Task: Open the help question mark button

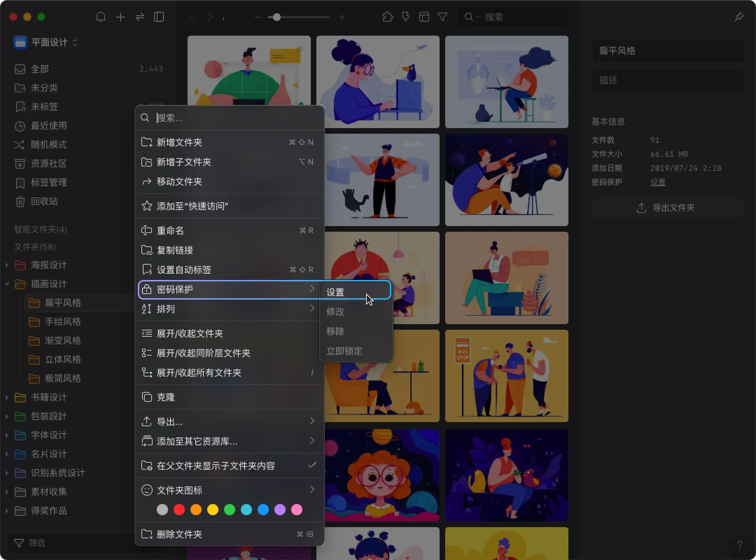Action: 739,544
